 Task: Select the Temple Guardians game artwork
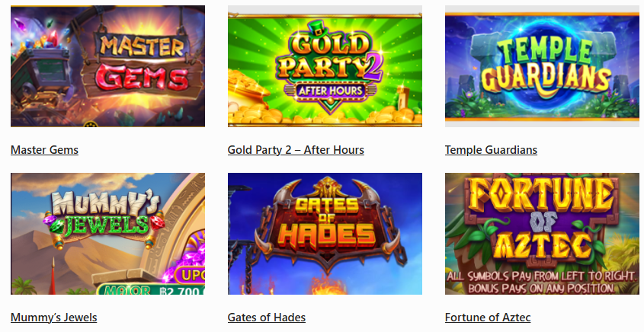click(x=542, y=66)
